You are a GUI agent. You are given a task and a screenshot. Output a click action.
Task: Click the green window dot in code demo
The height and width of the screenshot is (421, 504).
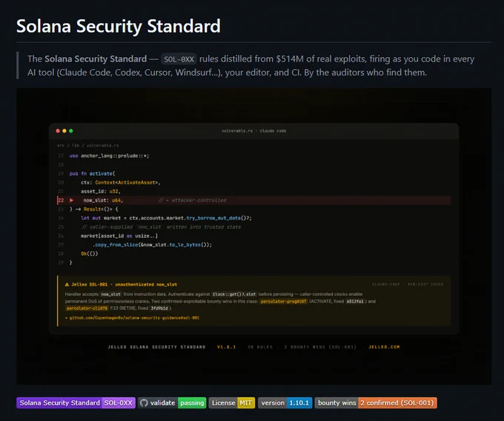point(71,130)
